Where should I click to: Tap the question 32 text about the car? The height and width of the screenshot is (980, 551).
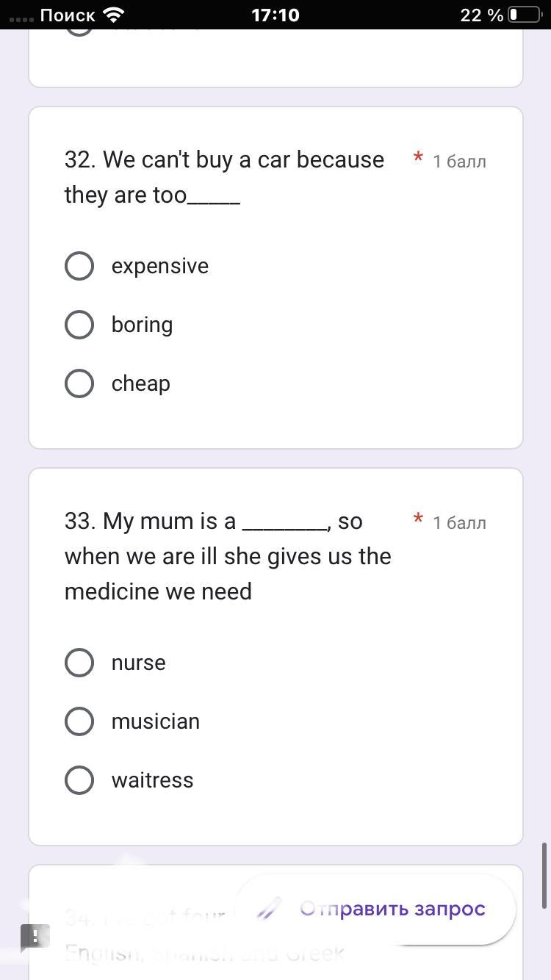click(x=225, y=177)
